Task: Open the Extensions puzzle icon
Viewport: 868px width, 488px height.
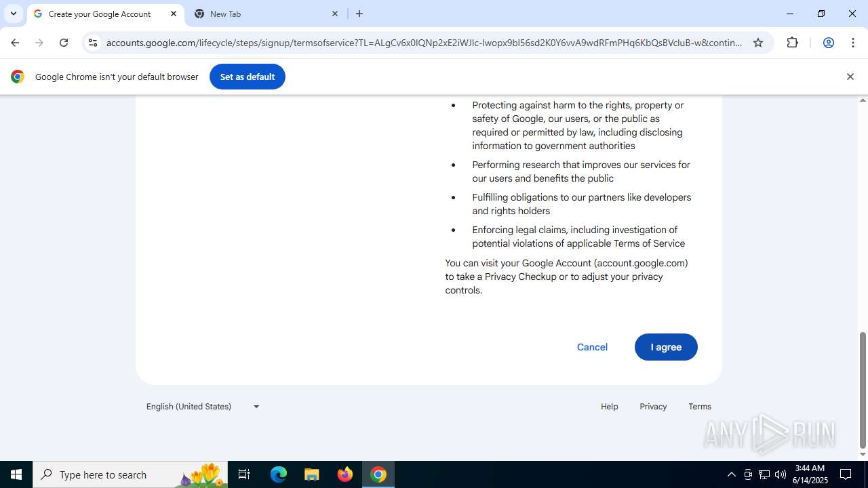Action: coord(792,43)
